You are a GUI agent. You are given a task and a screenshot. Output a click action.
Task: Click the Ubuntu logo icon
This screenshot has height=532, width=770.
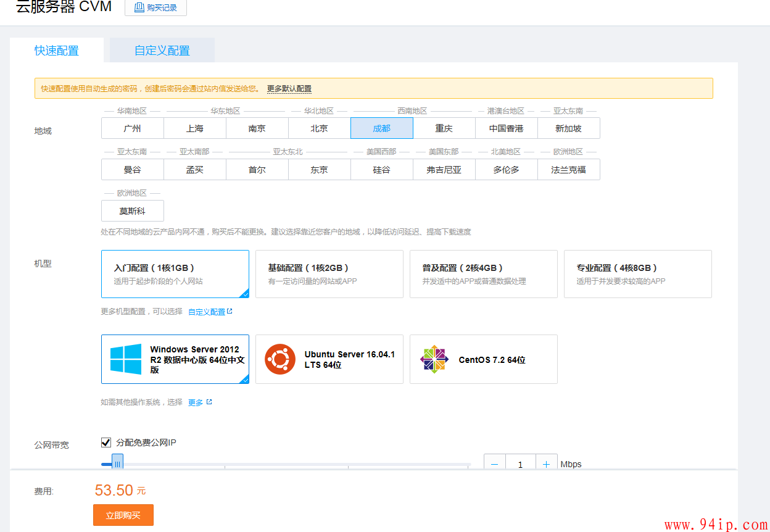280,359
